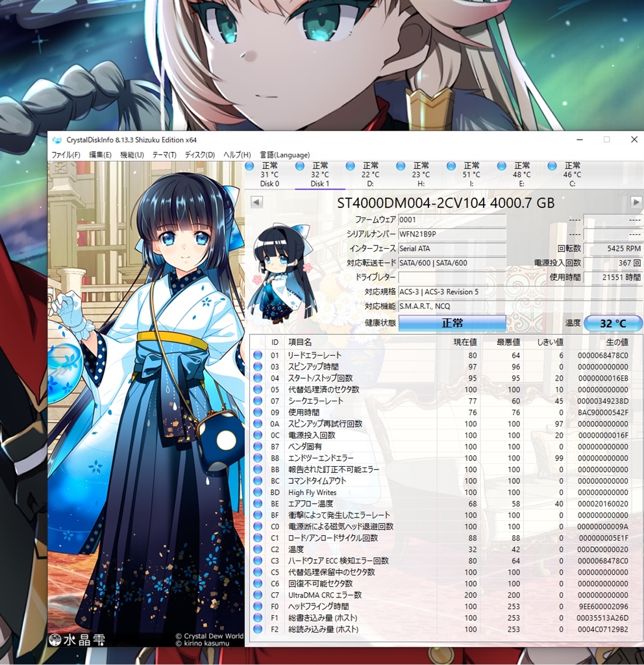Click status orb for 衝撃によって発生したエラーレート row
Screen dimensions: 644x665
tap(258, 515)
